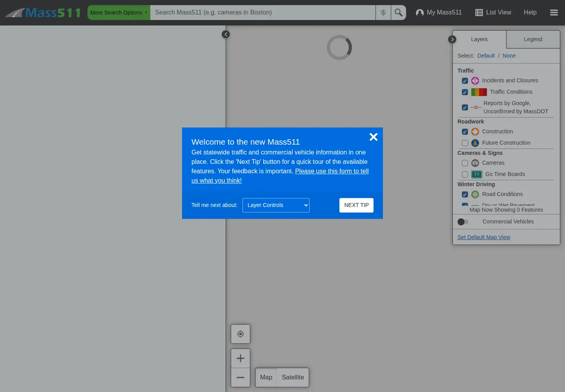Open the Help menu
The height and width of the screenshot is (392, 565).
(530, 13)
